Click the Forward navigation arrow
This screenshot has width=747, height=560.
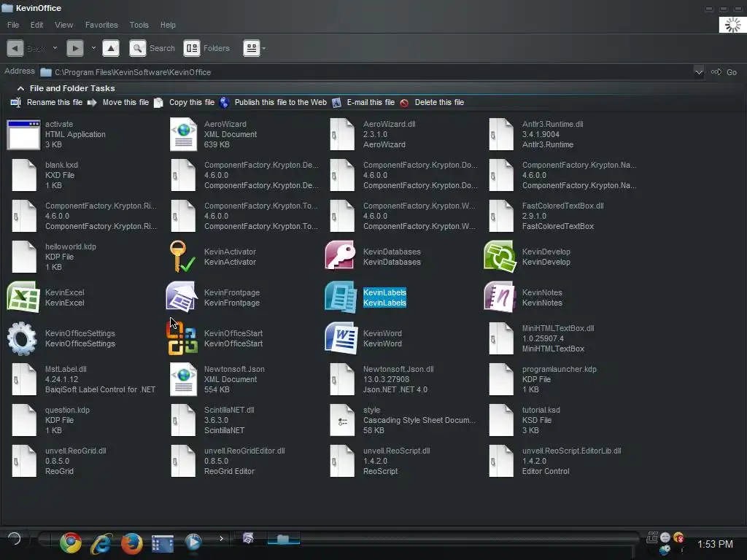[x=75, y=48]
